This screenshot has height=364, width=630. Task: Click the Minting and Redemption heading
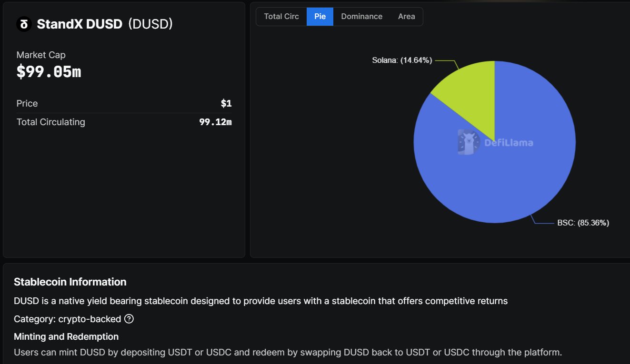66,336
